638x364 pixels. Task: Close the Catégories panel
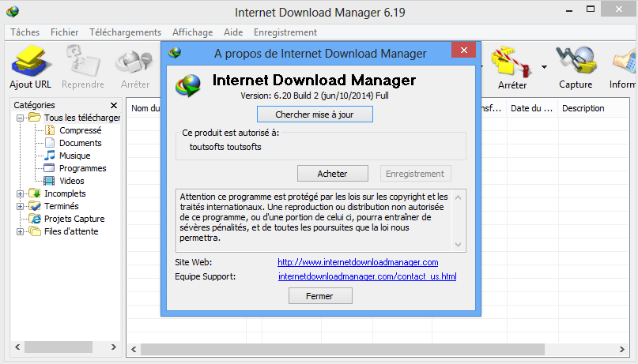114,105
